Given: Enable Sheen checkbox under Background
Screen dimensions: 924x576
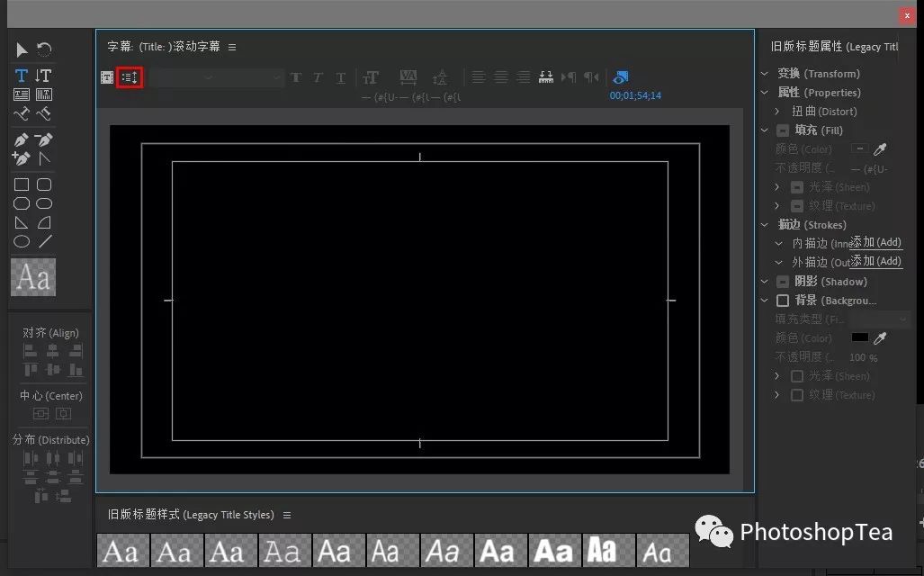Looking at the screenshot, I should pyautogui.click(x=797, y=376).
